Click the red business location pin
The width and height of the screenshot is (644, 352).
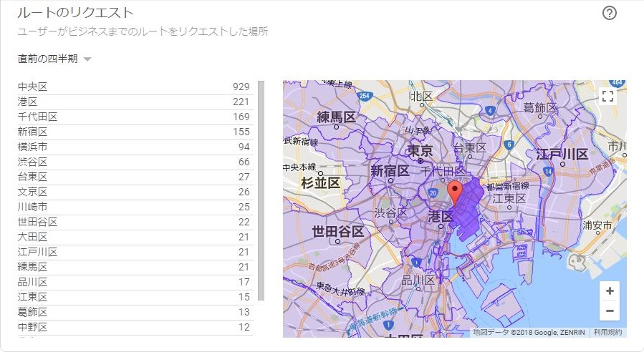(455, 192)
